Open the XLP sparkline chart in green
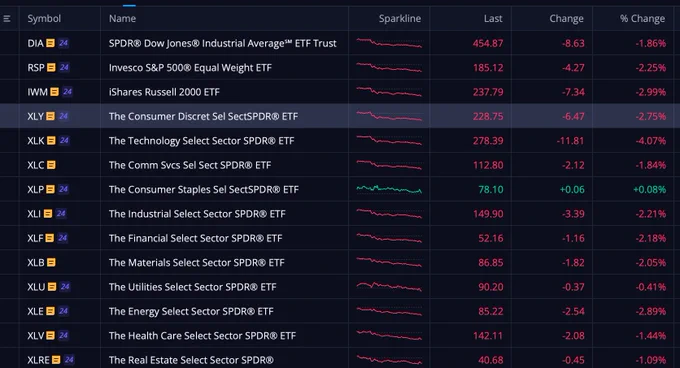 point(389,189)
